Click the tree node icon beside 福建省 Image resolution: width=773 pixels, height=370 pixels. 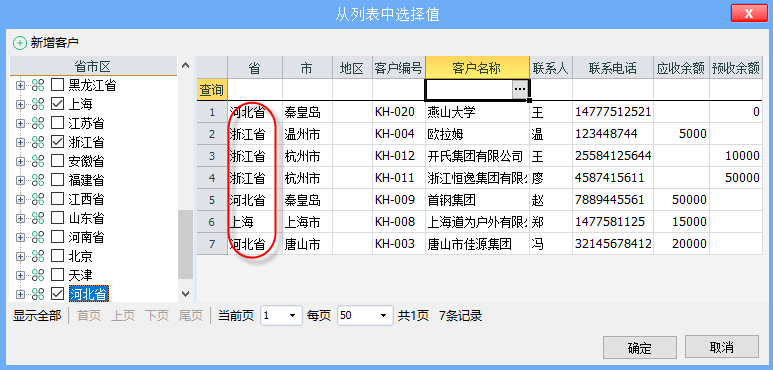point(38,180)
